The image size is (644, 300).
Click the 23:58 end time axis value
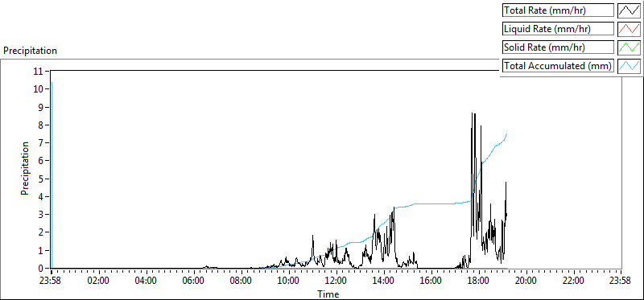click(x=621, y=282)
